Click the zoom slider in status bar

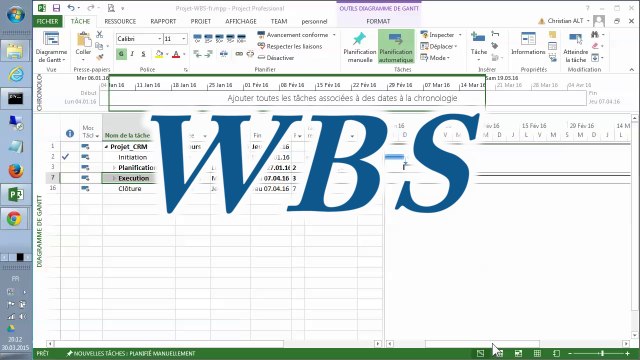[602, 353]
